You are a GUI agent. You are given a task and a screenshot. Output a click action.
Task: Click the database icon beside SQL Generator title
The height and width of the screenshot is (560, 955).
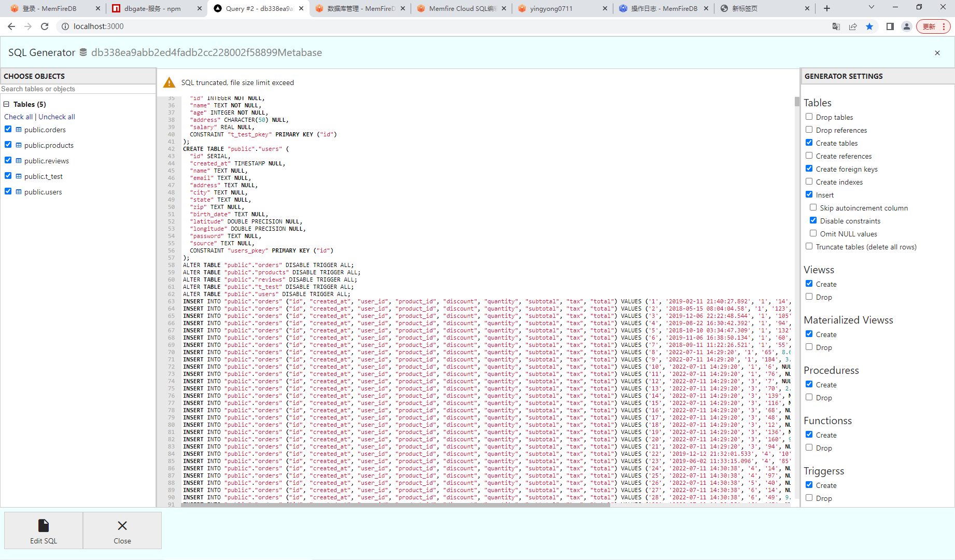point(83,52)
